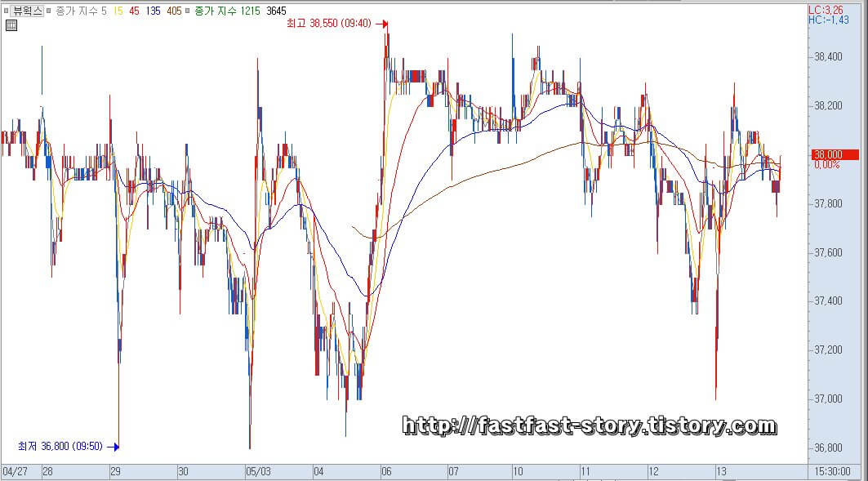The height and width of the screenshot is (481, 868).
Task: Click the 07 date on time axis
Action: coord(454,471)
